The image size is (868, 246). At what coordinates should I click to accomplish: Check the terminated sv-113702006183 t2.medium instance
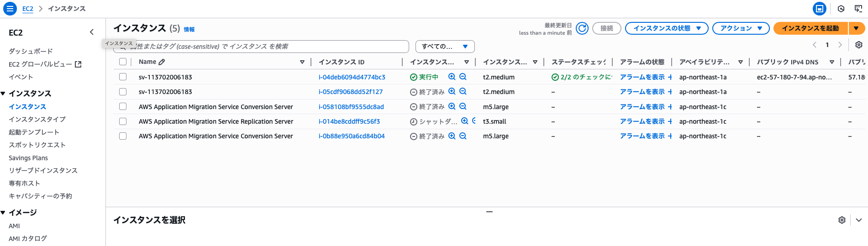123,92
